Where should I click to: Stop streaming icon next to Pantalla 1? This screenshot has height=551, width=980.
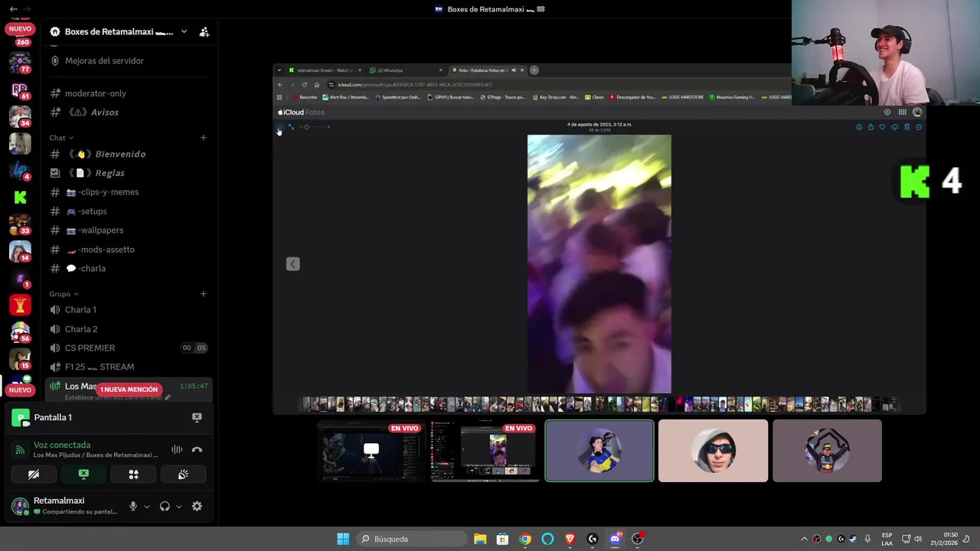[197, 417]
